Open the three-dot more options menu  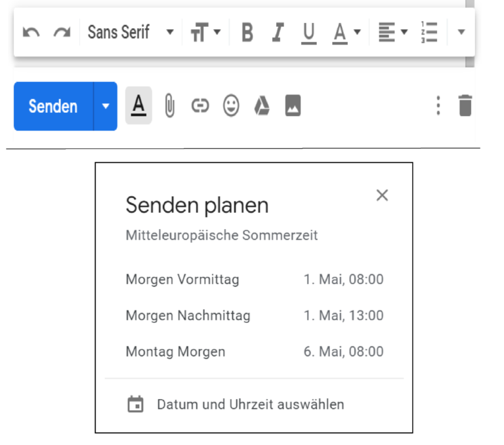coord(438,106)
